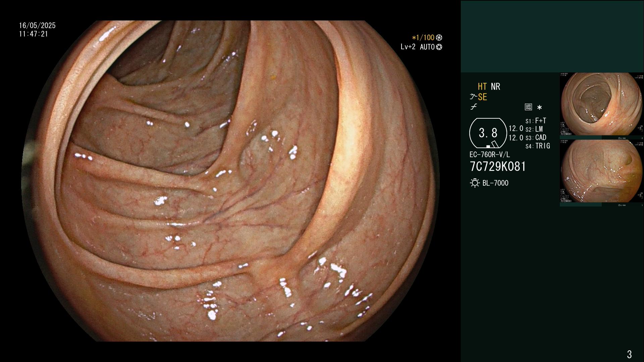
Task: Click the scope diameter 3.8 diagram
Action: (x=488, y=133)
